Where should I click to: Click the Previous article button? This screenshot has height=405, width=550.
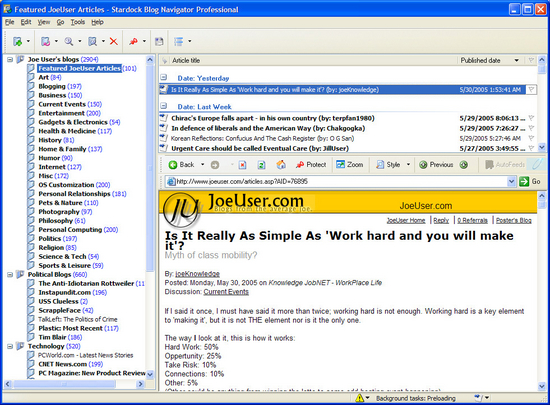click(x=436, y=164)
